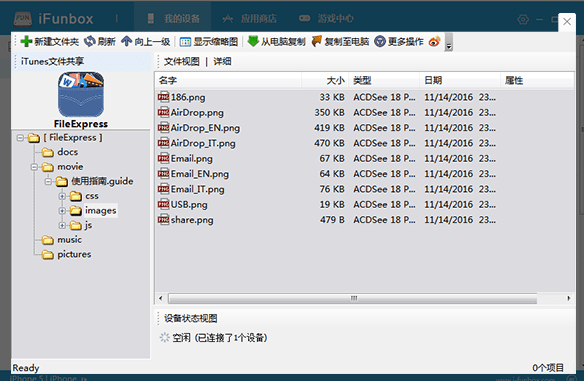The image size is (584, 381).
Task: Close the file browser with X button
Action: [567, 22]
